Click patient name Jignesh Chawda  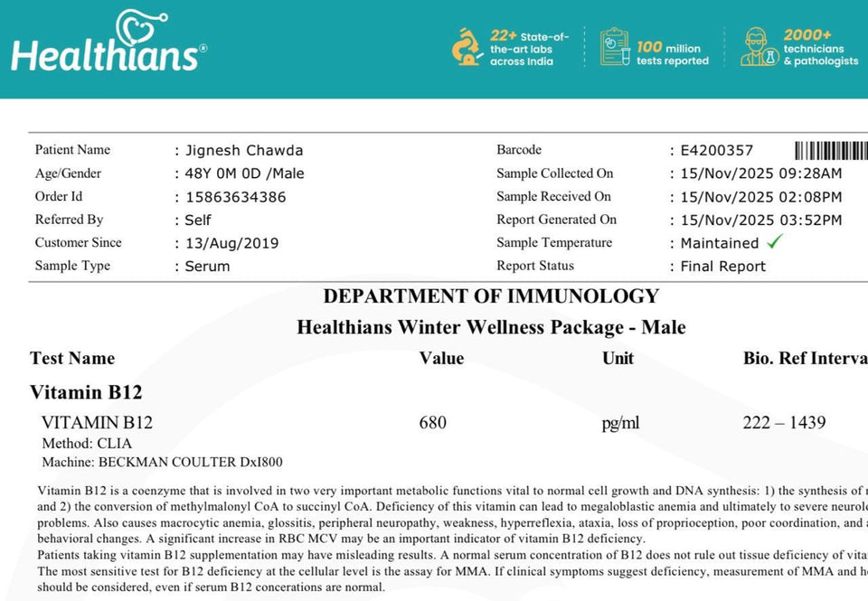click(244, 150)
